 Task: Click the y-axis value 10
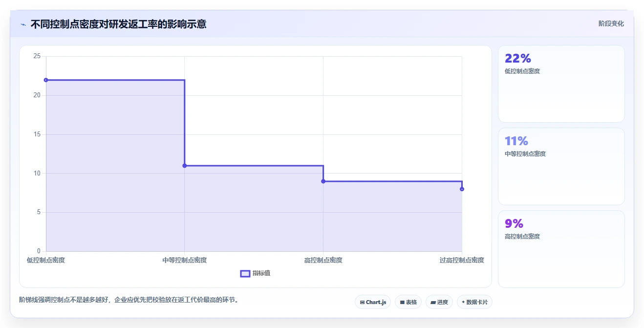[x=37, y=174]
